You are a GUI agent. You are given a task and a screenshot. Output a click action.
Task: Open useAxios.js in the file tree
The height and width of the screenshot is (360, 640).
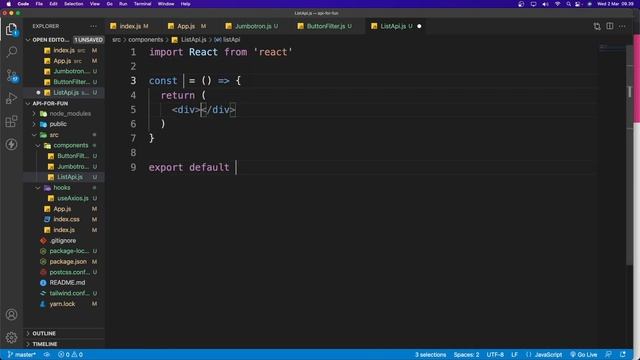[x=73, y=198]
